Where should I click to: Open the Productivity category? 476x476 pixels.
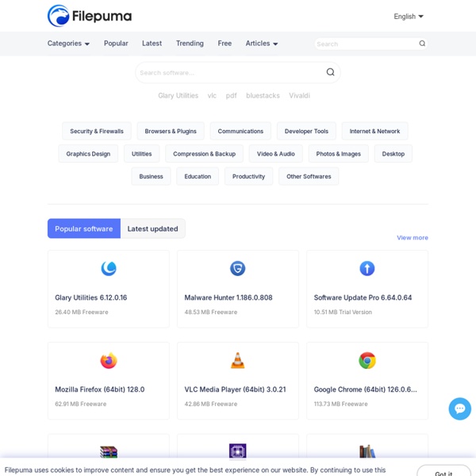[248, 176]
